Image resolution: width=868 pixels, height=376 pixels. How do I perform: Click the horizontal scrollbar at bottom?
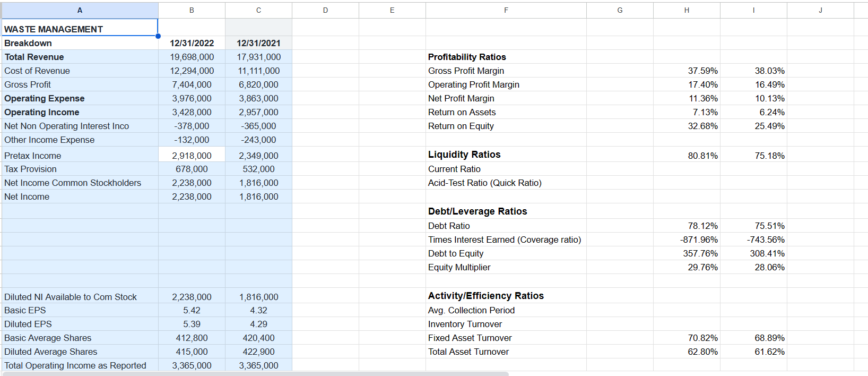pos(255,374)
